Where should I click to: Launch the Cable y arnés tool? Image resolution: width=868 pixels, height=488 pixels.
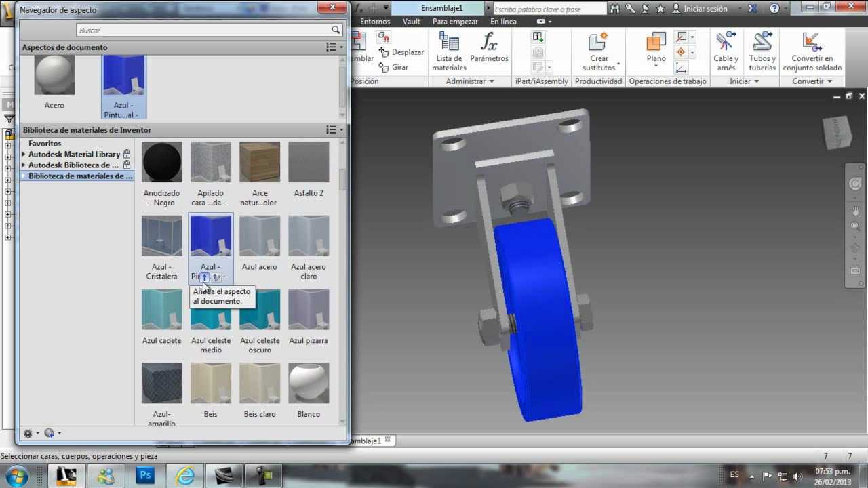pyautogui.click(x=726, y=52)
